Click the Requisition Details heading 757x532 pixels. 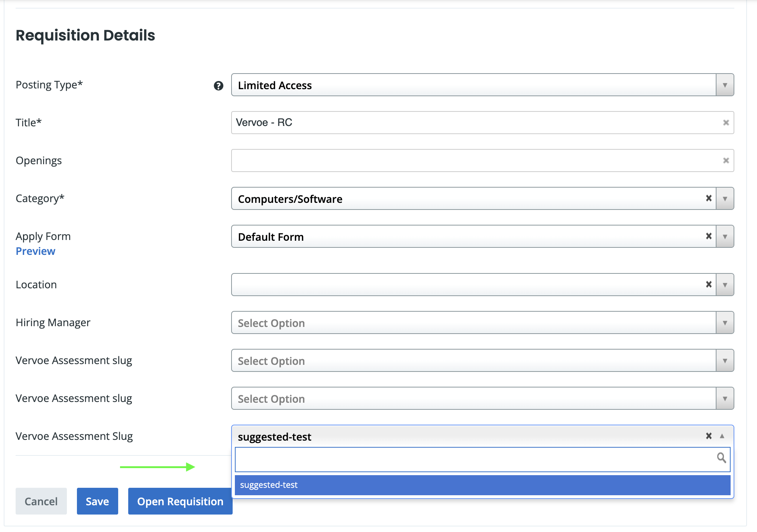point(85,35)
